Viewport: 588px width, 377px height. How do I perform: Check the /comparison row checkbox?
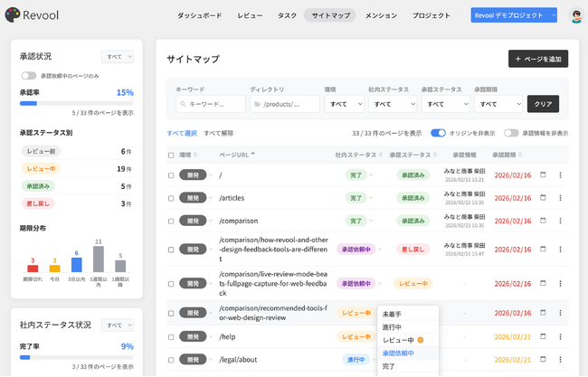click(171, 221)
